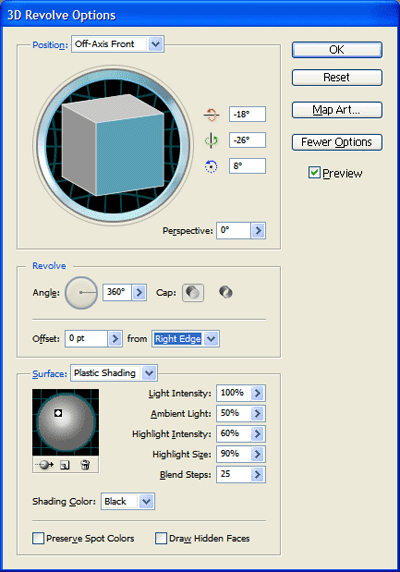Open the Light Intensity arrow popup

[258, 393]
